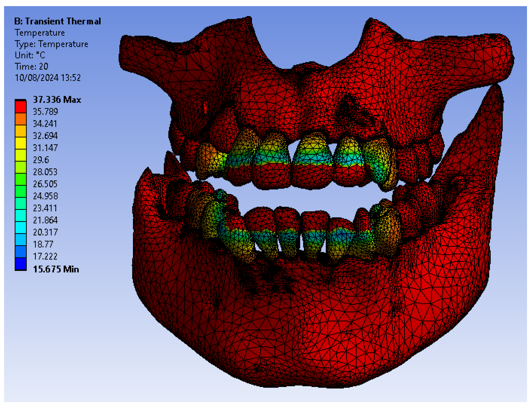The height and width of the screenshot is (406, 532).
Task: Select the legend value 24.958
Action: (x=46, y=196)
